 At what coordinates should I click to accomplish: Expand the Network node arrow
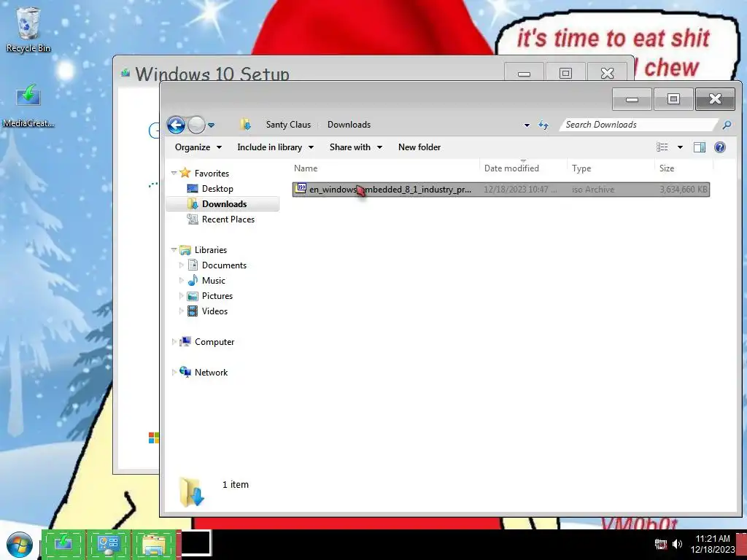174,372
